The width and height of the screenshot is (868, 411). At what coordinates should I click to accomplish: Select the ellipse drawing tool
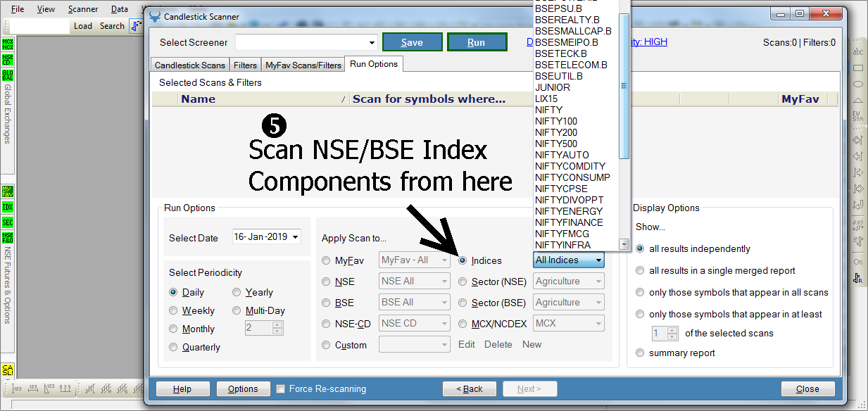coord(858,84)
